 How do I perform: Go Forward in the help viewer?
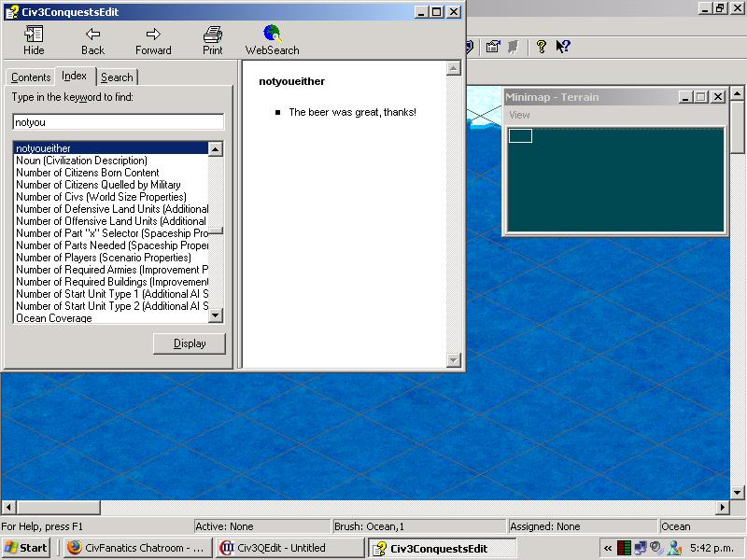[x=153, y=40]
